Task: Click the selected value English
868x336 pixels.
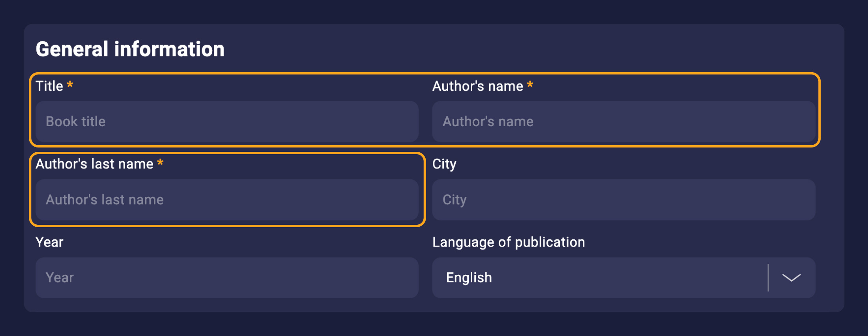Action: (x=469, y=278)
